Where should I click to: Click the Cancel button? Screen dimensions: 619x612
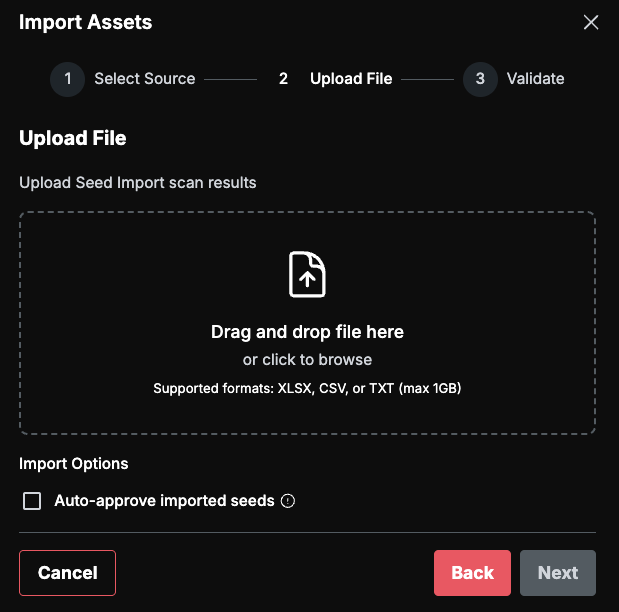coord(68,573)
